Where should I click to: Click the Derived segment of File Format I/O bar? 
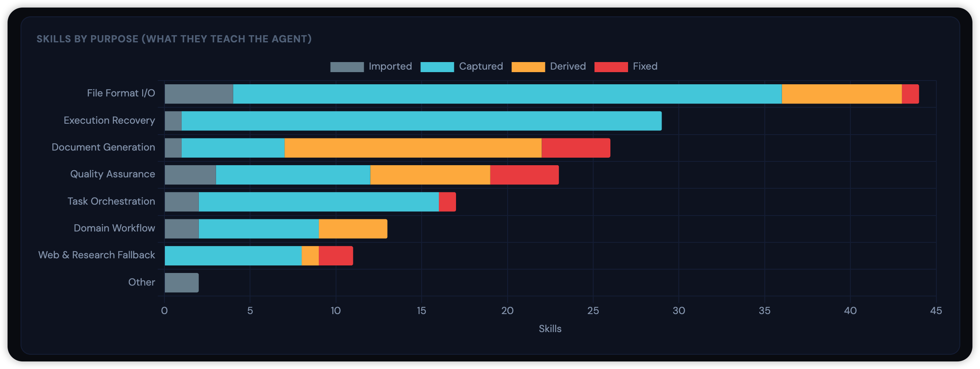[842, 94]
